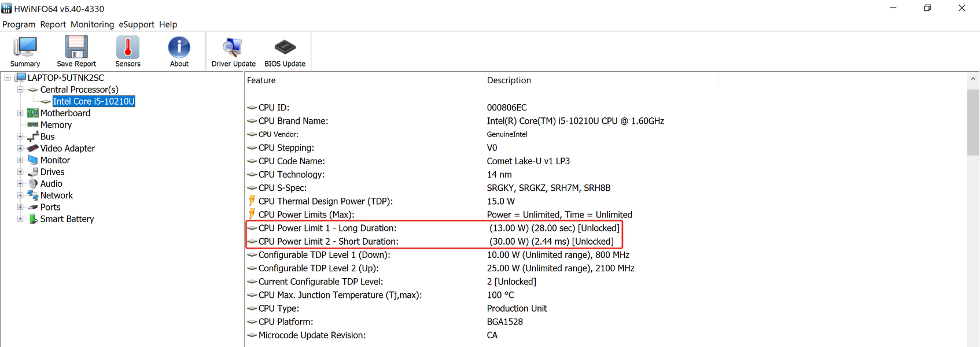Open the Monitoring menu
Image resolution: width=980 pixels, height=347 pixels.
click(x=93, y=24)
